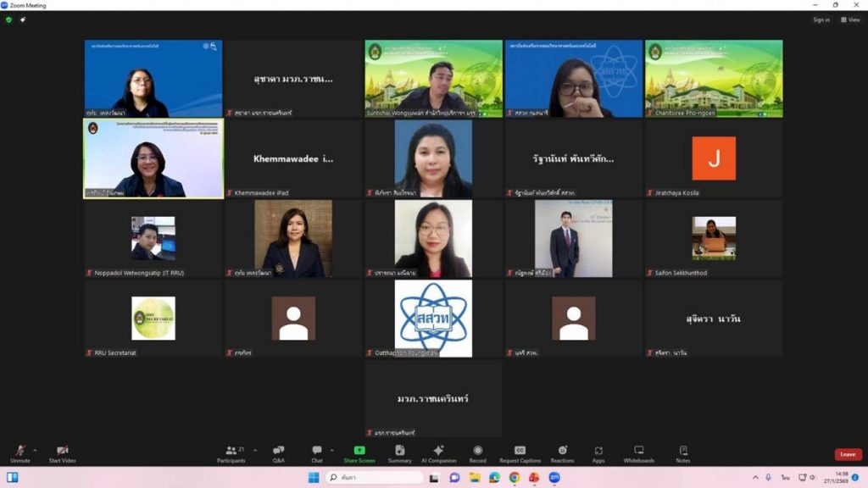The height and width of the screenshot is (488, 868).
Task: Click the green Share Screen button
Action: click(x=359, y=453)
